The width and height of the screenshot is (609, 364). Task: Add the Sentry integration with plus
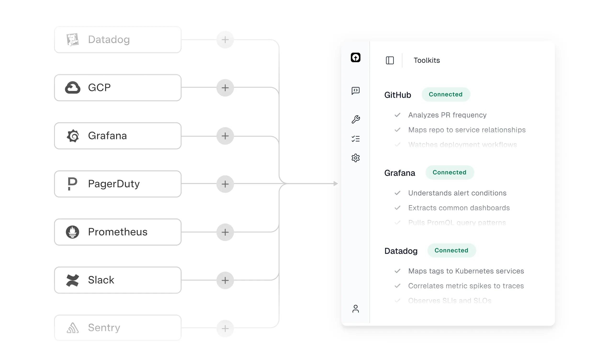click(225, 328)
